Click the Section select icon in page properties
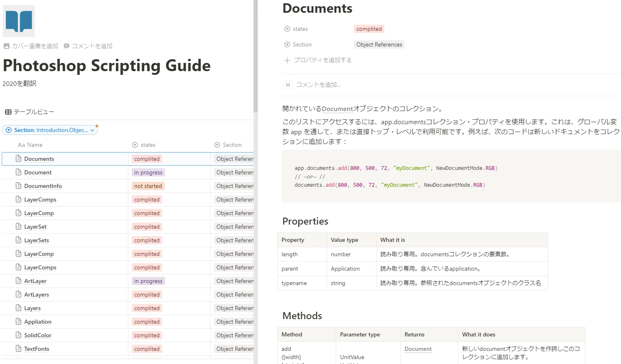This screenshot has height=364, width=621. point(287,44)
